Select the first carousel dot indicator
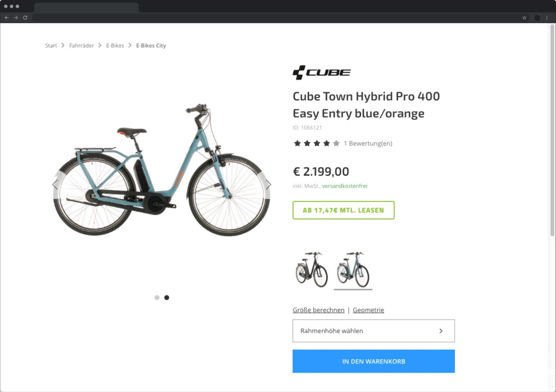This screenshot has height=392, width=556. click(157, 297)
